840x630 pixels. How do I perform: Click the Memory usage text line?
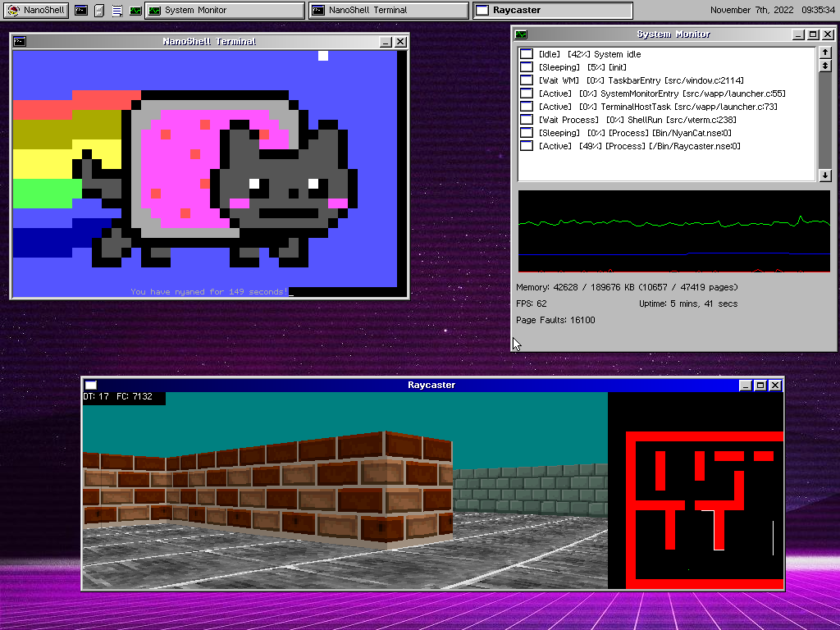(x=627, y=287)
